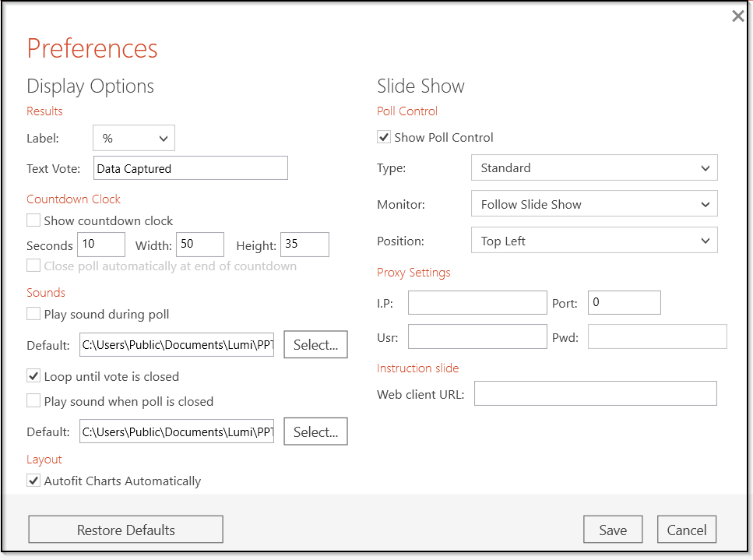Uncheck Show Poll Control
The image size is (753, 560).
coord(383,137)
